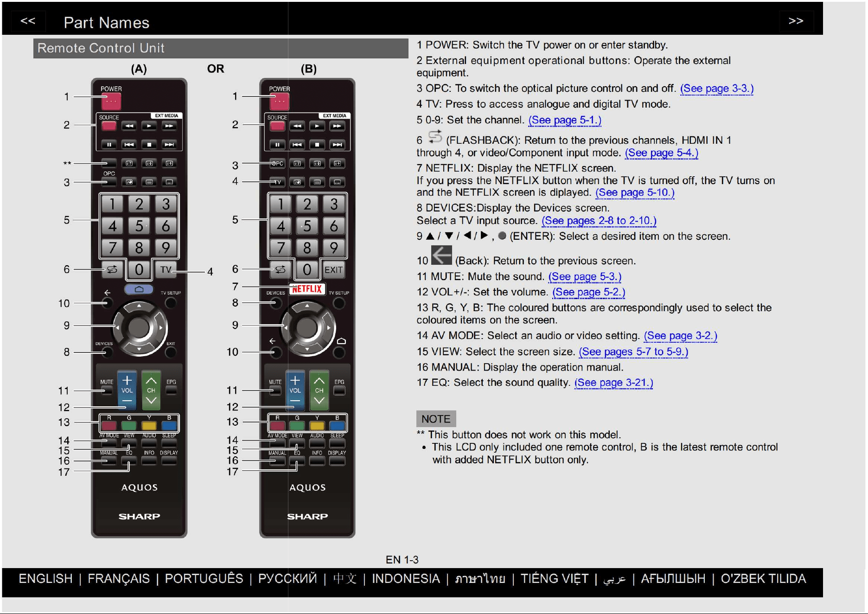Click stop button on remote A
Image resolution: width=868 pixels, height=614 pixels.
pyautogui.click(x=149, y=145)
